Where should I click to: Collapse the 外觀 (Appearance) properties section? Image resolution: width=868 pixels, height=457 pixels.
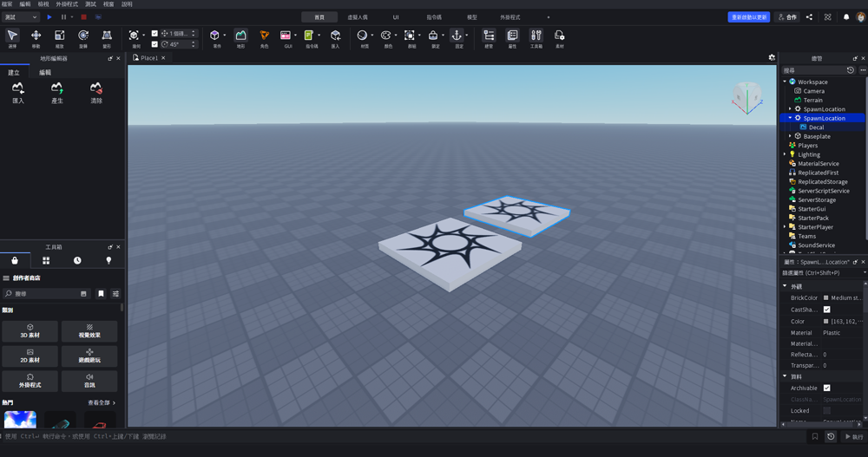785,286
